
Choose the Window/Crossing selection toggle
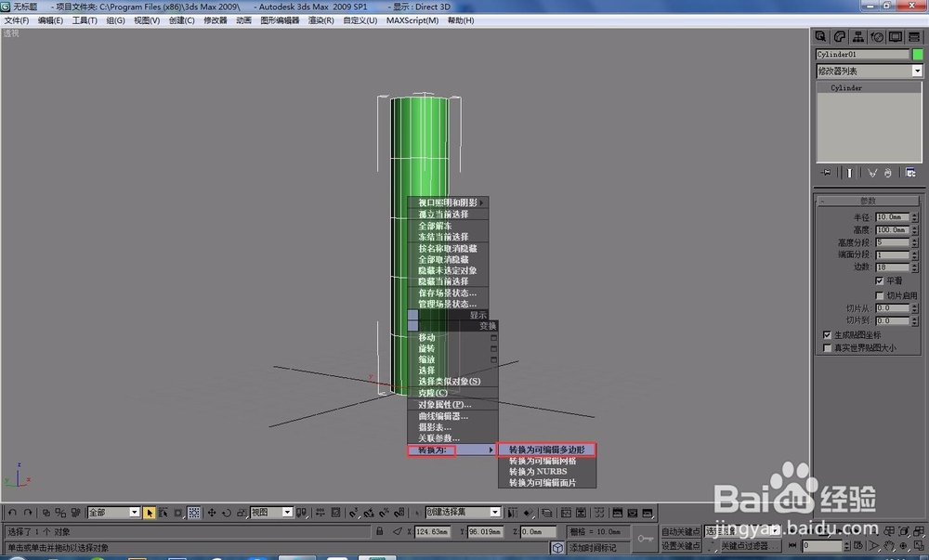tap(194, 513)
